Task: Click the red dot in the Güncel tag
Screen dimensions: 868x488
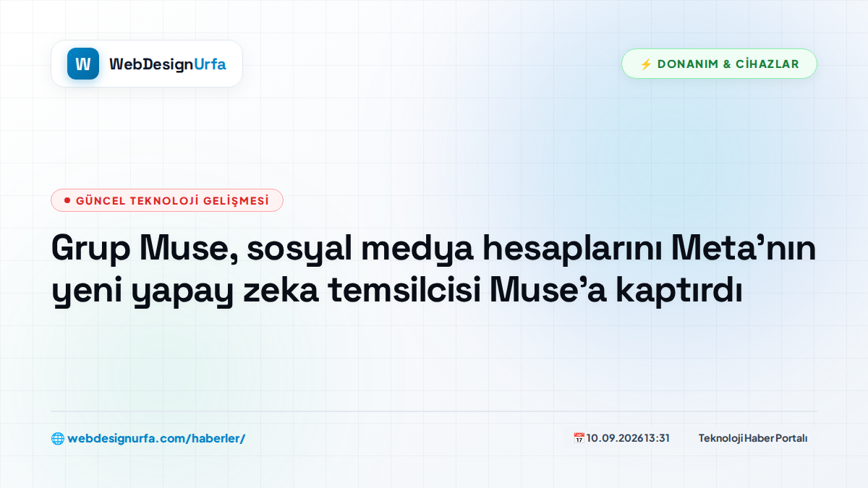Action: coord(67,200)
